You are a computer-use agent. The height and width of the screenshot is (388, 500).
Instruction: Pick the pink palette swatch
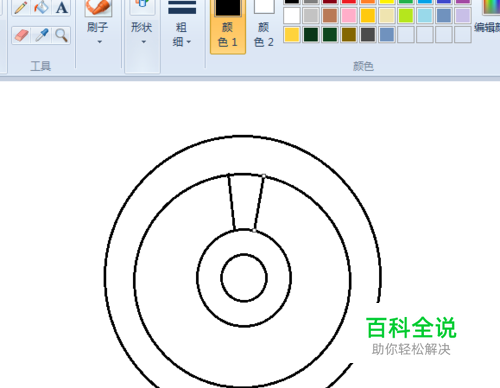point(349,15)
